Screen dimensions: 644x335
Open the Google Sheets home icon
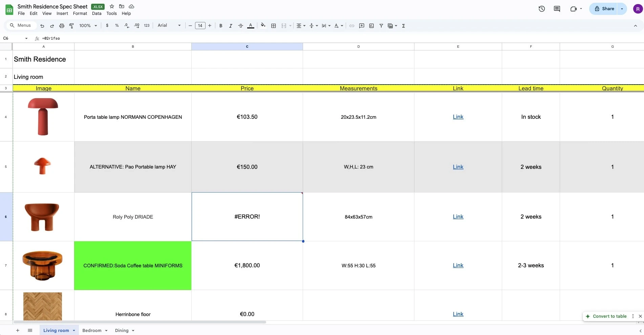tap(9, 10)
